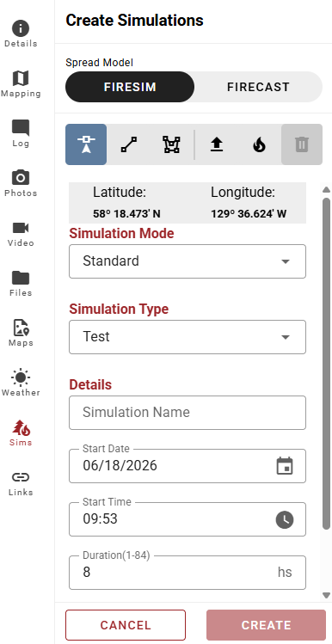Screen dimensions: 332x644
Task: Click the latitude value 58º 18.473' N
Action: (x=126, y=214)
